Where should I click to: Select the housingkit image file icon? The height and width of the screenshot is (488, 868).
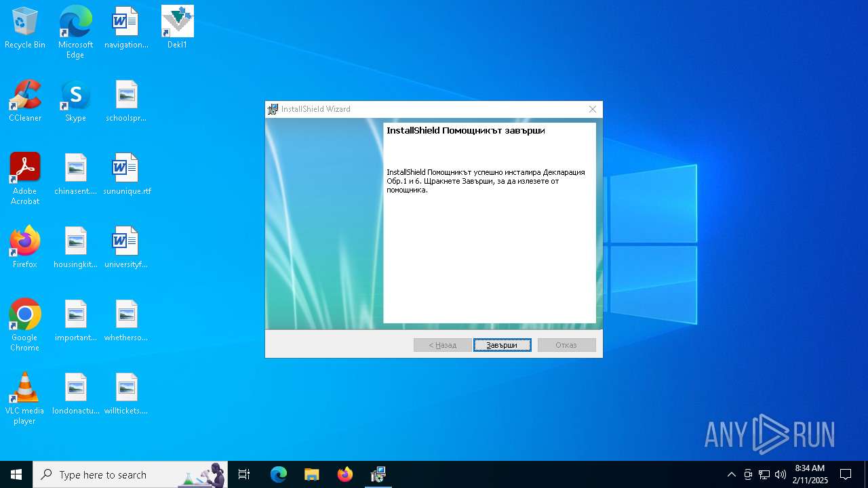point(75,247)
